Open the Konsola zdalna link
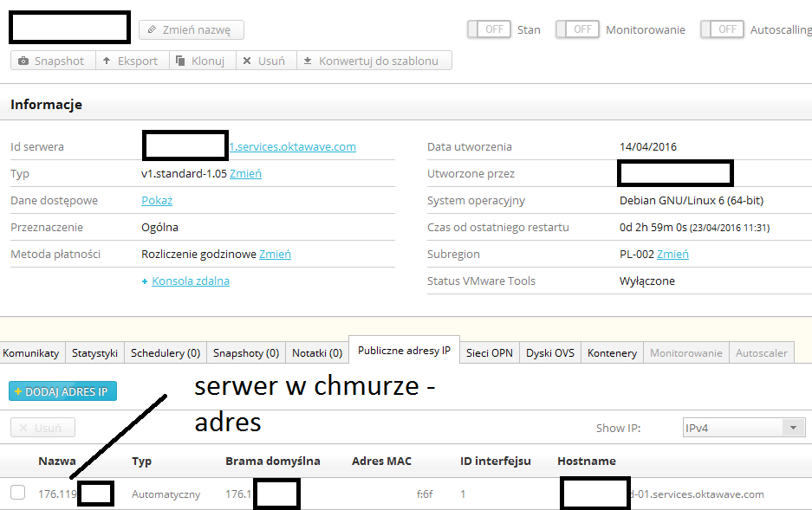812x510 pixels. coord(191,281)
